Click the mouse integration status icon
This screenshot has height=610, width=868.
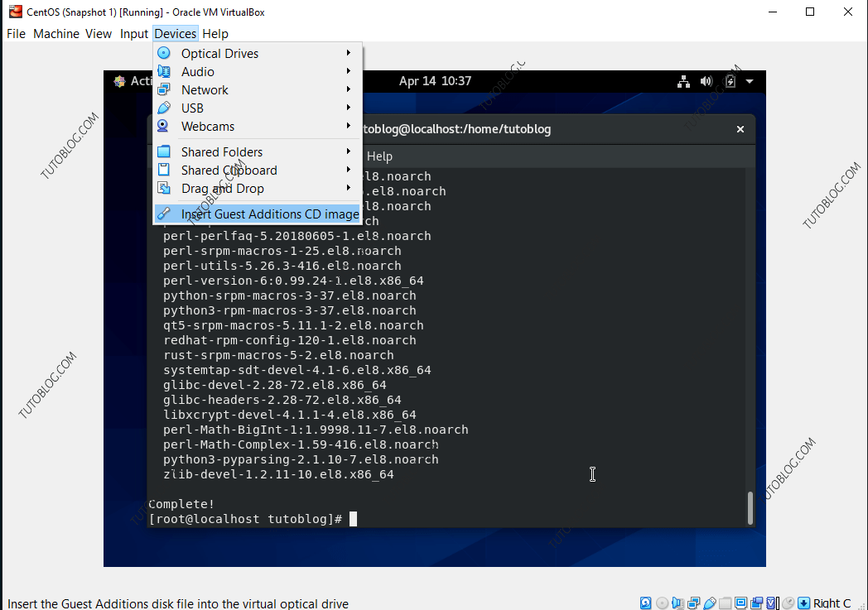click(x=788, y=603)
